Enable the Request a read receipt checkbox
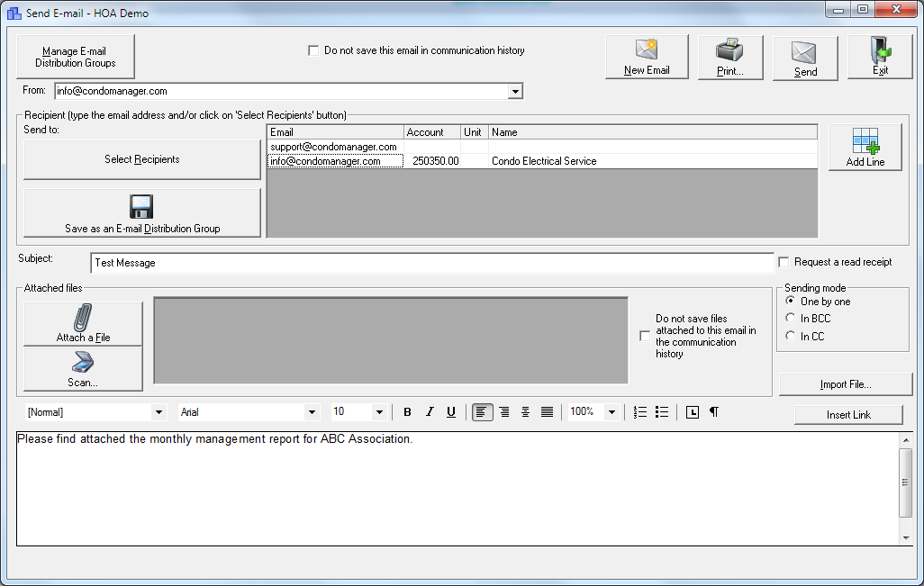This screenshot has height=586, width=924. coord(784,262)
